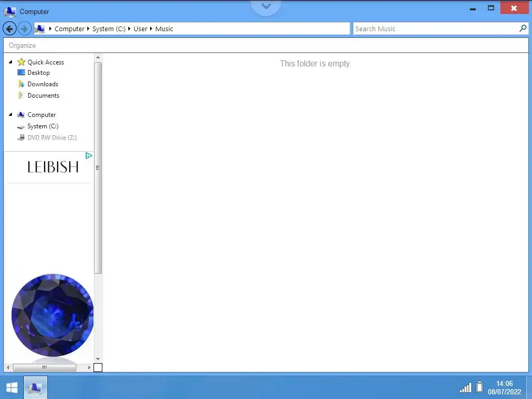The width and height of the screenshot is (532, 399).
Task: Click the sidebar vertical scrollbar thumb
Action: [98, 168]
